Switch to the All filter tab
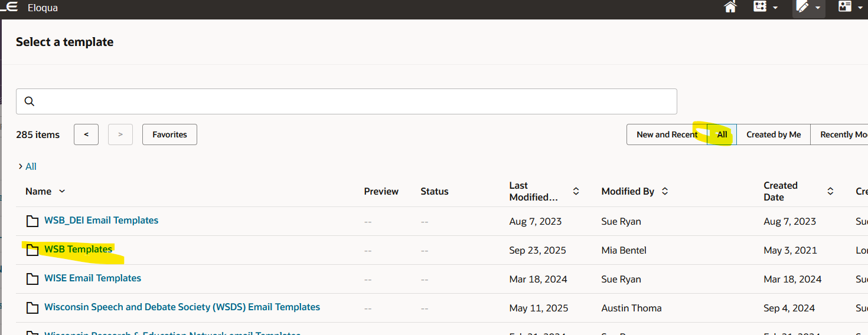 pyautogui.click(x=722, y=134)
